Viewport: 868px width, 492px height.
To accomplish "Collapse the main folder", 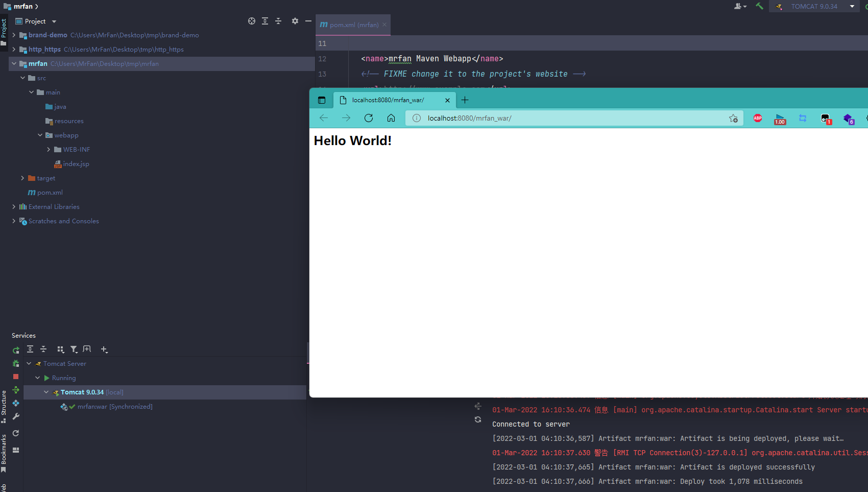I will (x=31, y=92).
